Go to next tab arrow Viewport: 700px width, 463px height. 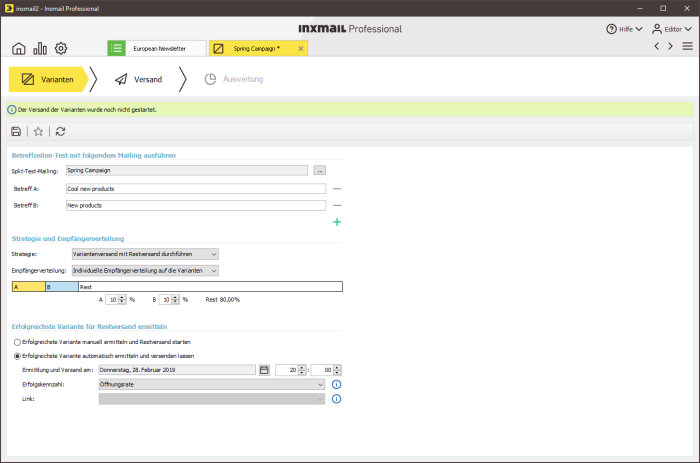671,46
